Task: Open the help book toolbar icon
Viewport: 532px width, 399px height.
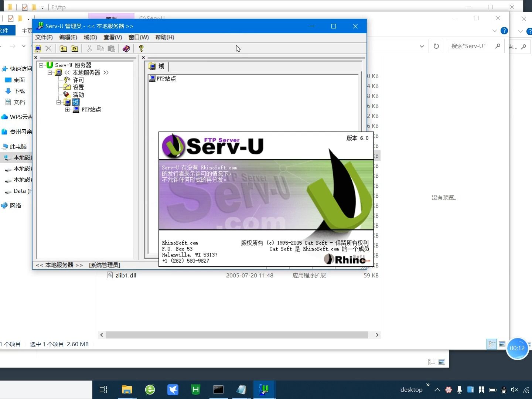Action: coord(126,48)
